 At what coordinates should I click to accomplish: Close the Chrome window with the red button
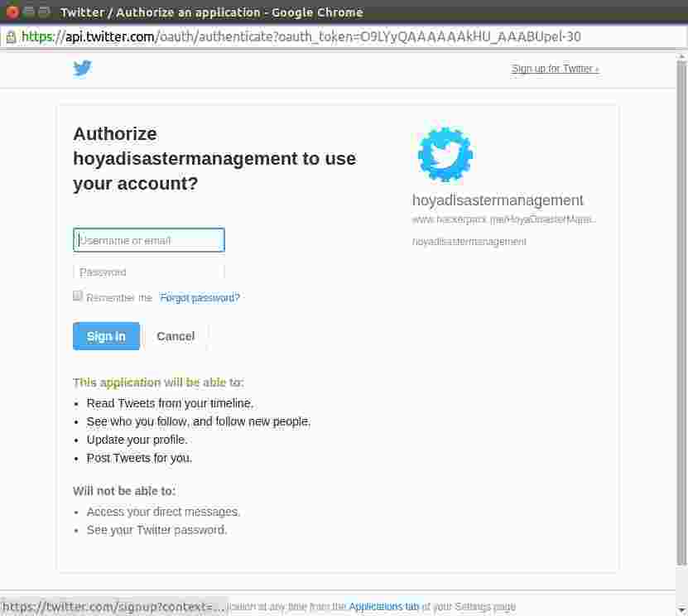[x=12, y=12]
